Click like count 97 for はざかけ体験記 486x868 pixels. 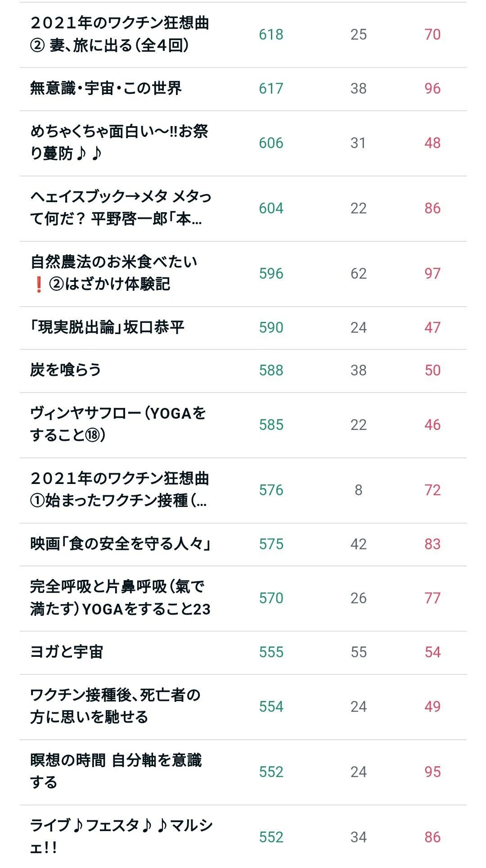point(432,274)
